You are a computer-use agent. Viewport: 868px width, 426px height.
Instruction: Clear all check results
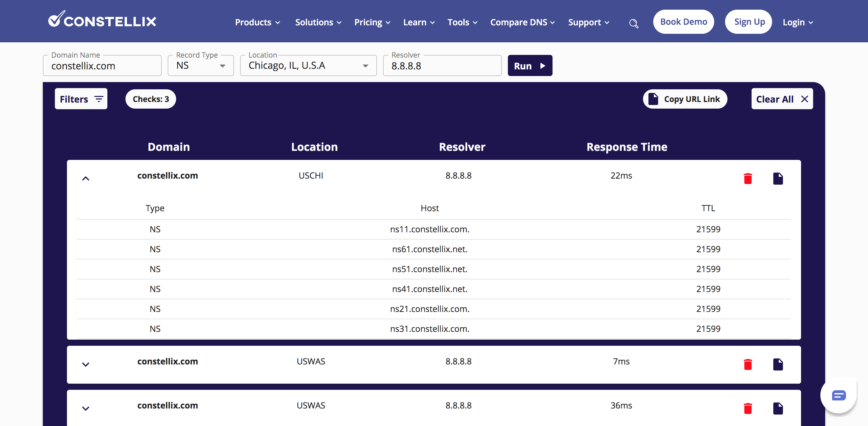coord(782,99)
